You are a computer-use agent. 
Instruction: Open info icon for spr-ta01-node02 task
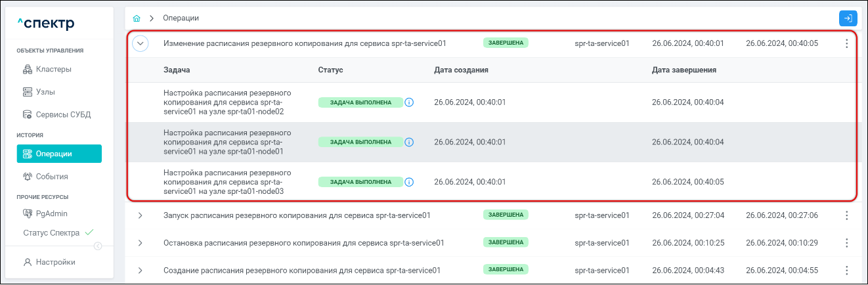pyautogui.click(x=409, y=102)
